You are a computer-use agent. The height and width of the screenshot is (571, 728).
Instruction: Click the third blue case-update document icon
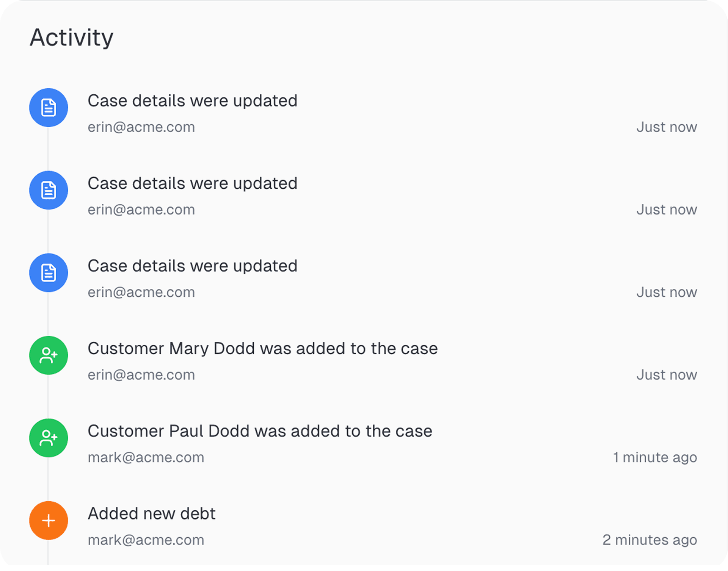(49, 273)
